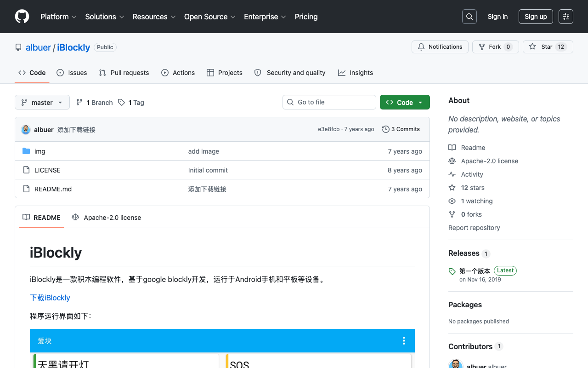The width and height of the screenshot is (588, 368).
Task: Open the Open Source menu
Action: point(210,17)
